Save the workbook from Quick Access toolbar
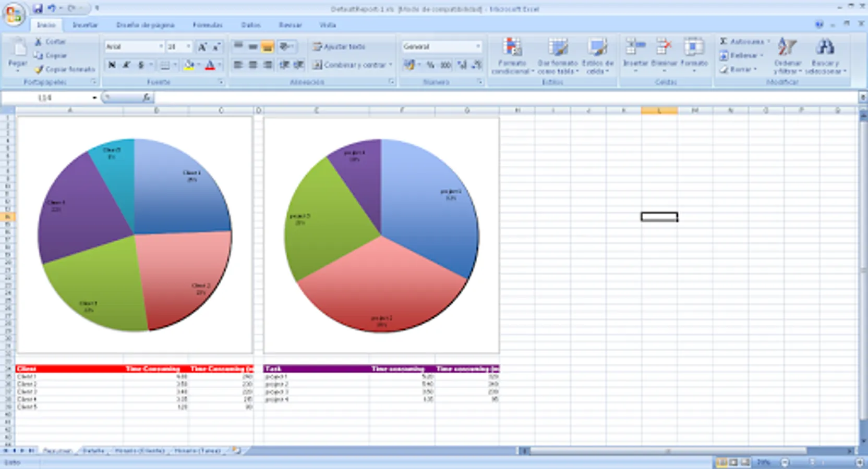This screenshot has height=469, width=868. coord(38,8)
